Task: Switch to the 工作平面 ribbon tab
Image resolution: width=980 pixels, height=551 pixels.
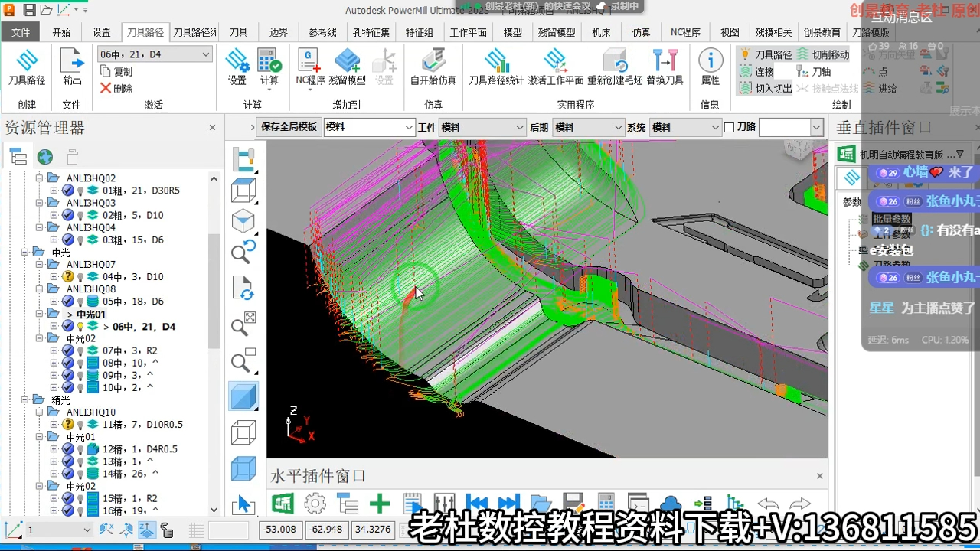Action: click(469, 32)
